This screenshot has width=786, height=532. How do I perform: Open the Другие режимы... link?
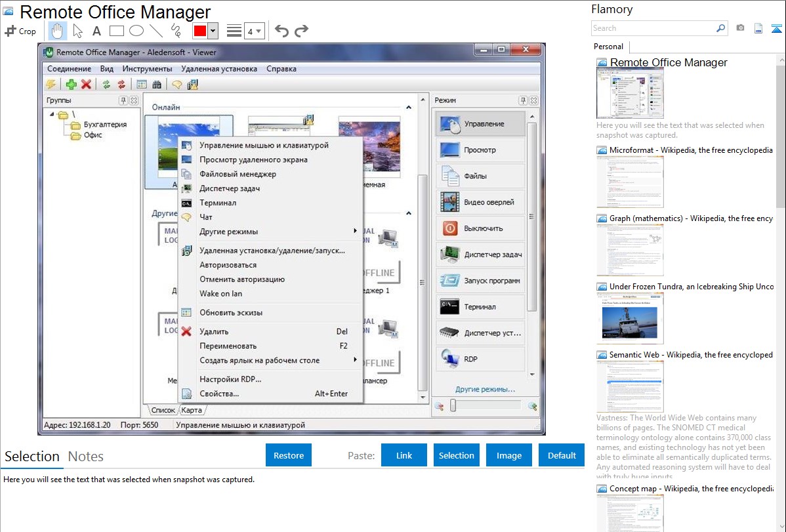tap(485, 389)
